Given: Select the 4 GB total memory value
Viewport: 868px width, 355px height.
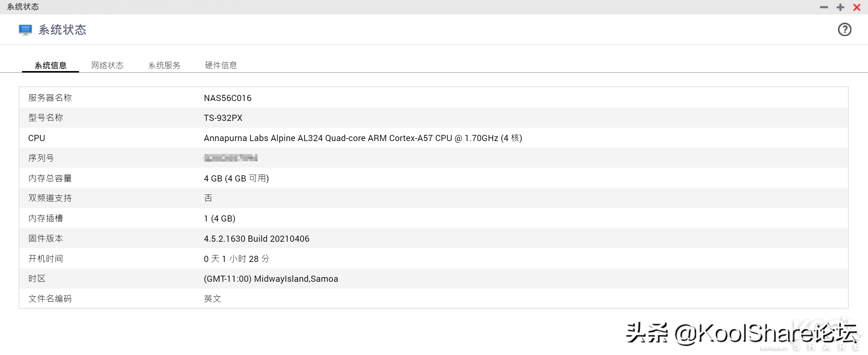Looking at the screenshot, I should pyautogui.click(x=236, y=179).
